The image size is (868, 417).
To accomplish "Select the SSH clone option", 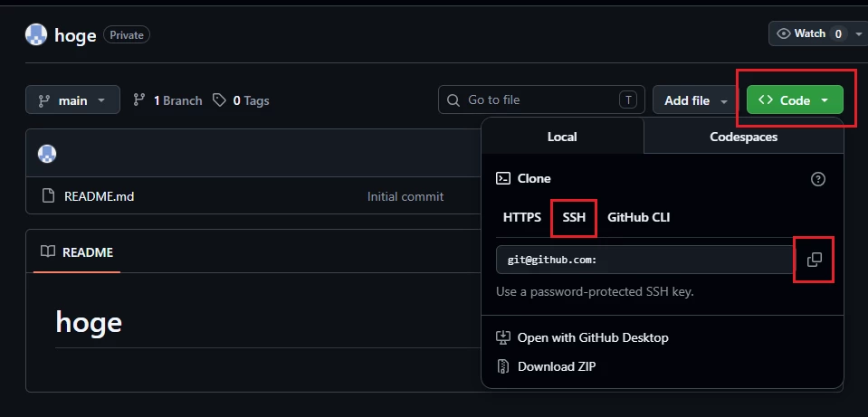I will pyautogui.click(x=574, y=217).
